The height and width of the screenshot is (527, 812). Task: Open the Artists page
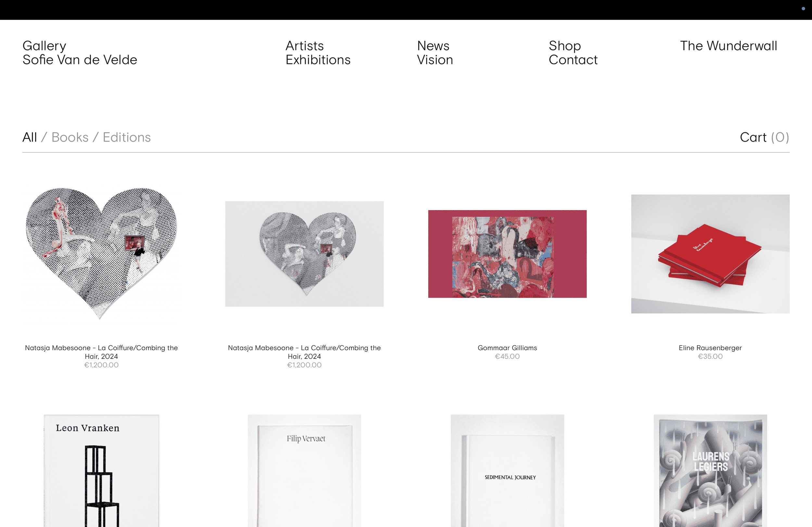tap(304, 46)
